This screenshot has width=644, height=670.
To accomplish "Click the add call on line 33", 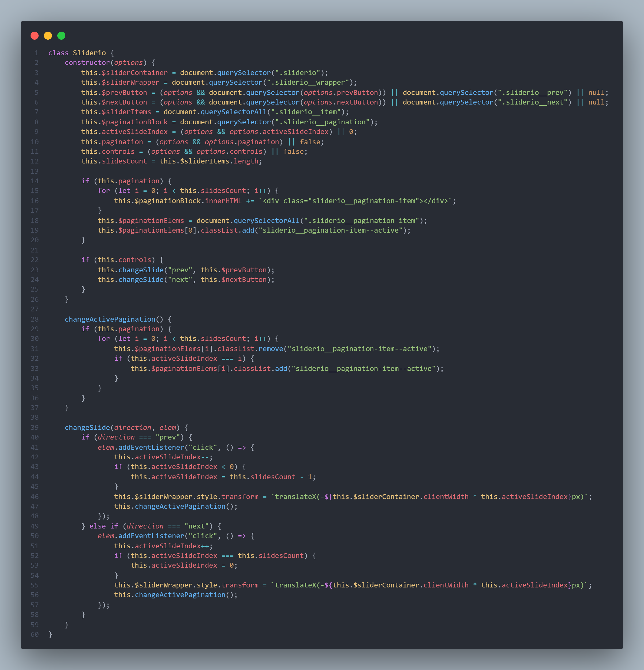I will [x=281, y=368].
